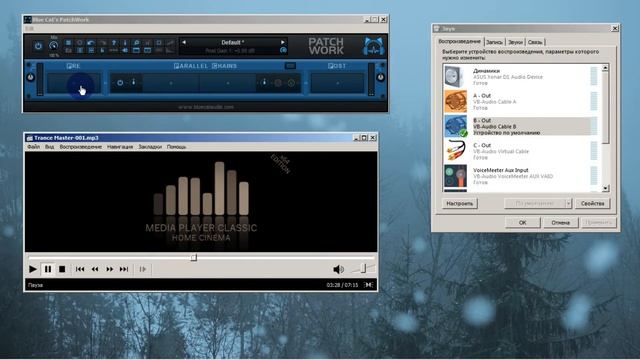Toggle the parallel chain power button
Screen dimensions: 640x360
coord(120,83)
